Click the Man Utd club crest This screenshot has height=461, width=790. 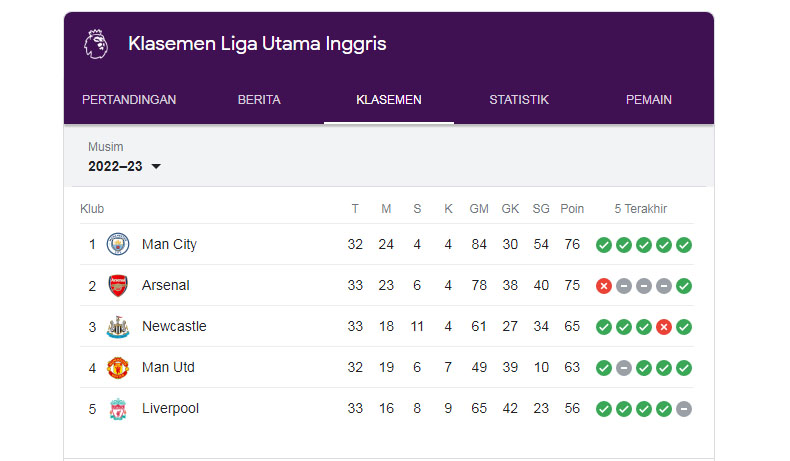click(118, 368)
